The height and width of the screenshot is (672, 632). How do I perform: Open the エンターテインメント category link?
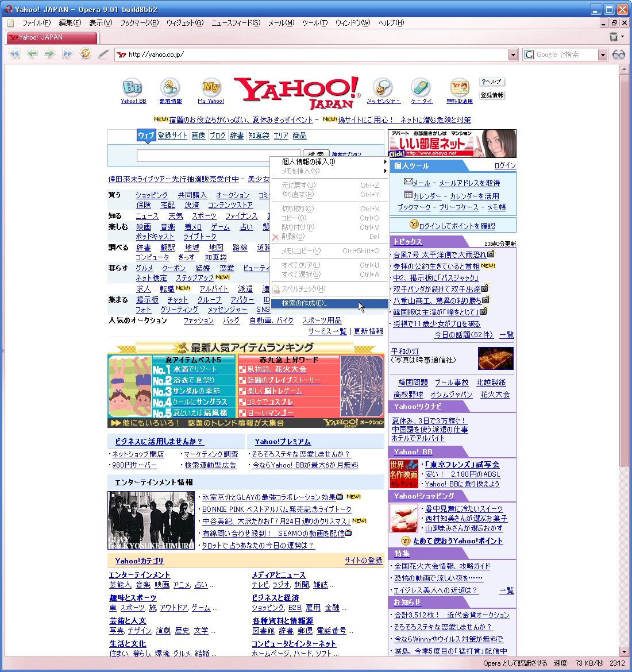(x=140, y=575)
